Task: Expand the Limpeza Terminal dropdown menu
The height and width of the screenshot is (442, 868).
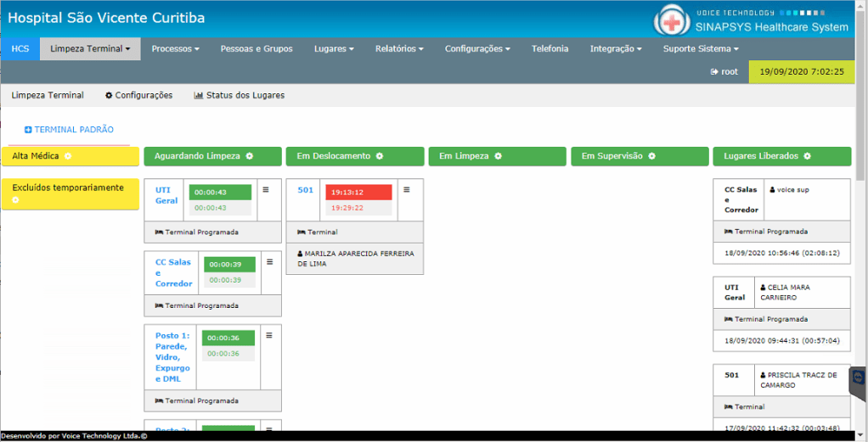Action: [89, 49]
